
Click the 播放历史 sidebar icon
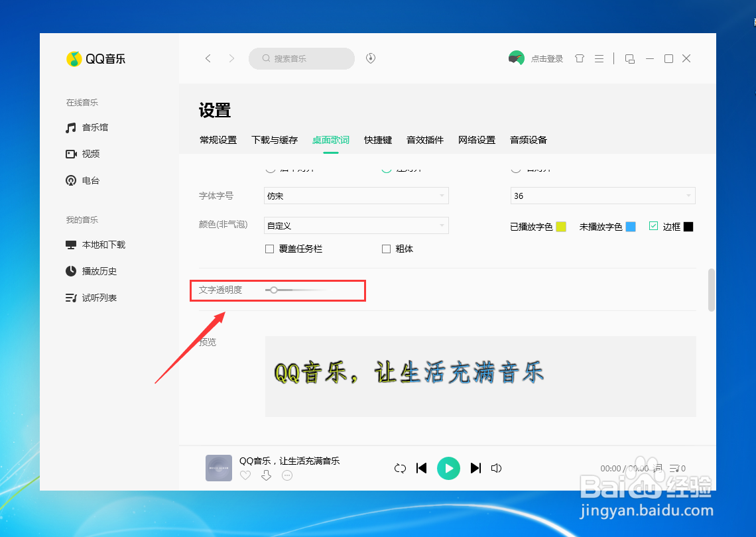coord(71,271)
